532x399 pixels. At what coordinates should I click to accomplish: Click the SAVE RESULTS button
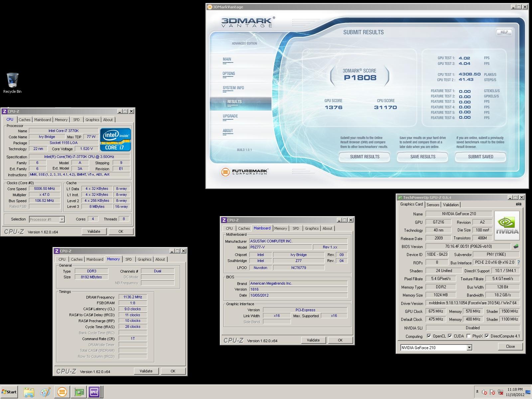click(423, 157)
